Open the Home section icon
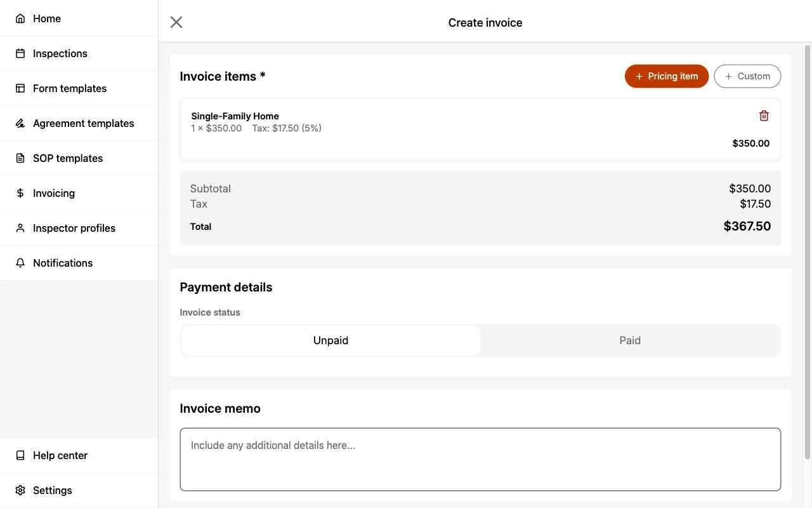This screenshot has height=508, width=812. click(x=20, y=18)
